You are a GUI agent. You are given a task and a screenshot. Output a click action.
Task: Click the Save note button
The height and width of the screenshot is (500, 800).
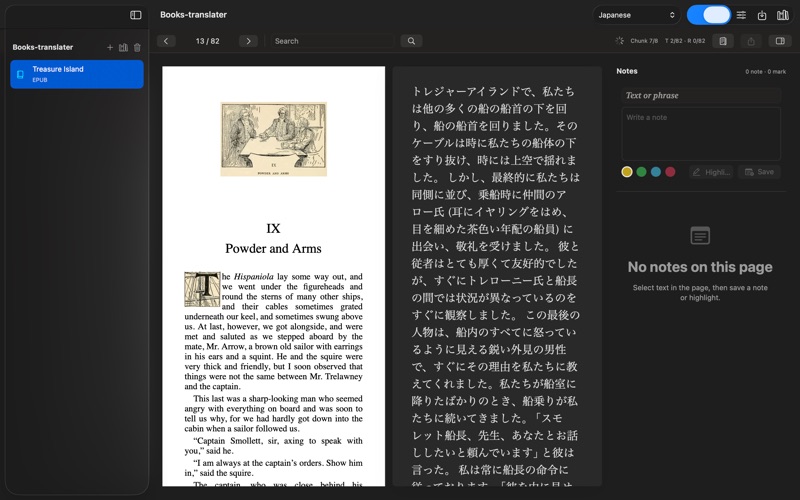click(759, 172)
